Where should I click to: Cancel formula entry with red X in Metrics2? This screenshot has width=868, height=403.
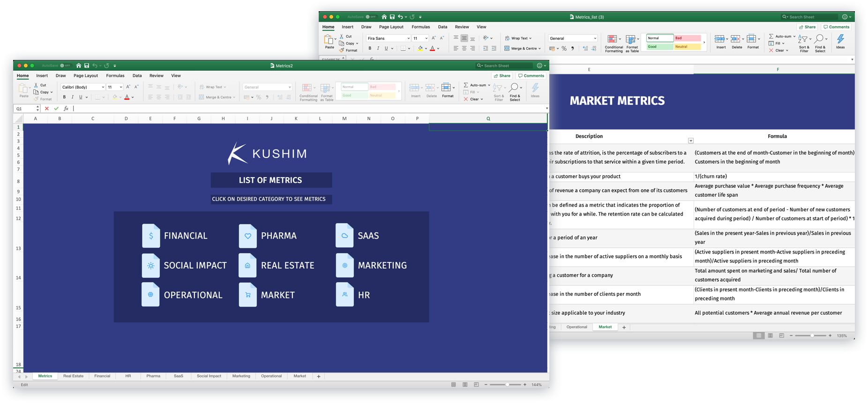tap(46, 108)
